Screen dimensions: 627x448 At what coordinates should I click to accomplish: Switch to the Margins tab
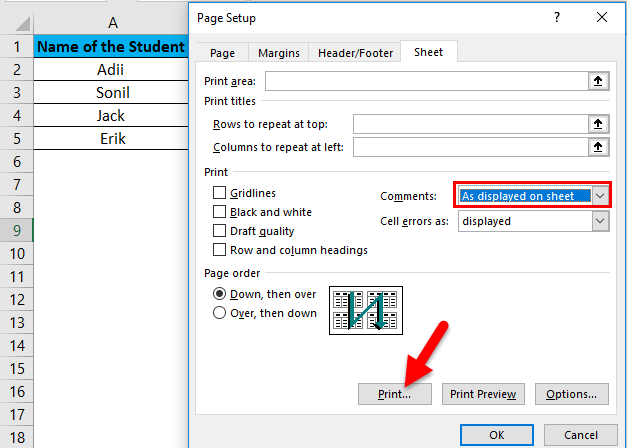pyautogui.click(x=278, y=53)
